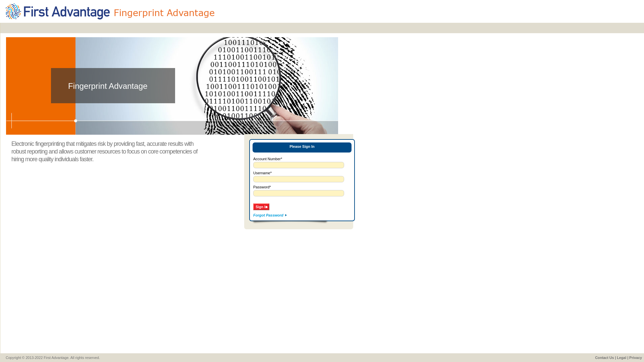This screenshot has width=644, height=362.
Task: Open the Privacy footer link
Action: [636, 358]
